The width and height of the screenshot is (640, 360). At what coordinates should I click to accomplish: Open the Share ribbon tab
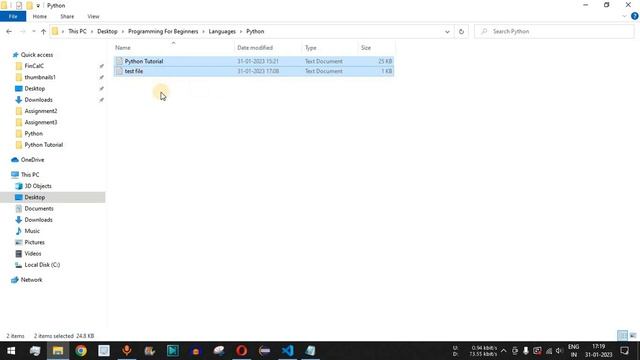pos(67,16)
